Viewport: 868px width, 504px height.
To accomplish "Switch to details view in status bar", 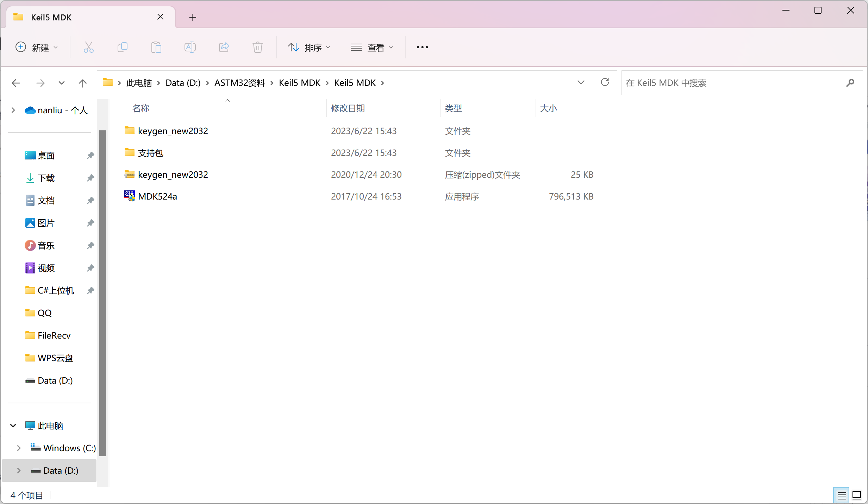I will [x=842, y=495].
